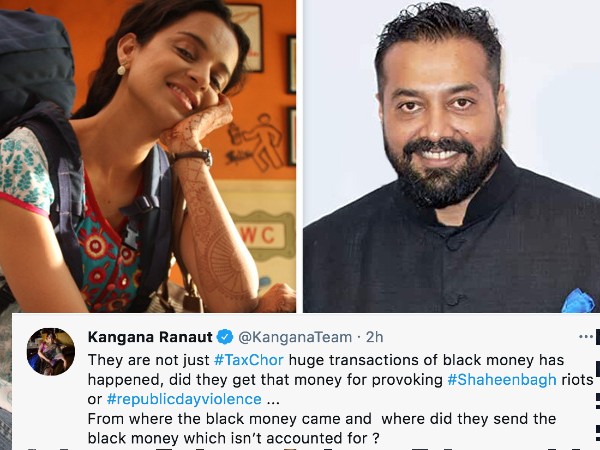This screenshot has height=450, width=600.
Task: Open the round profile avatar of the tweet
Action: pos(51,351)
